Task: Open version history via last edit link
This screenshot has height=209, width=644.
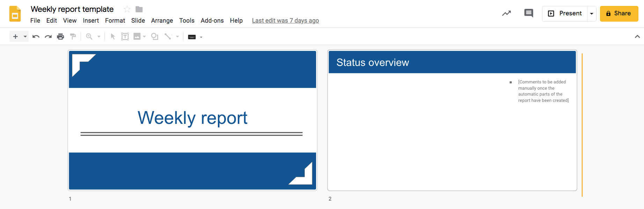Action: [x=285, y=20]
